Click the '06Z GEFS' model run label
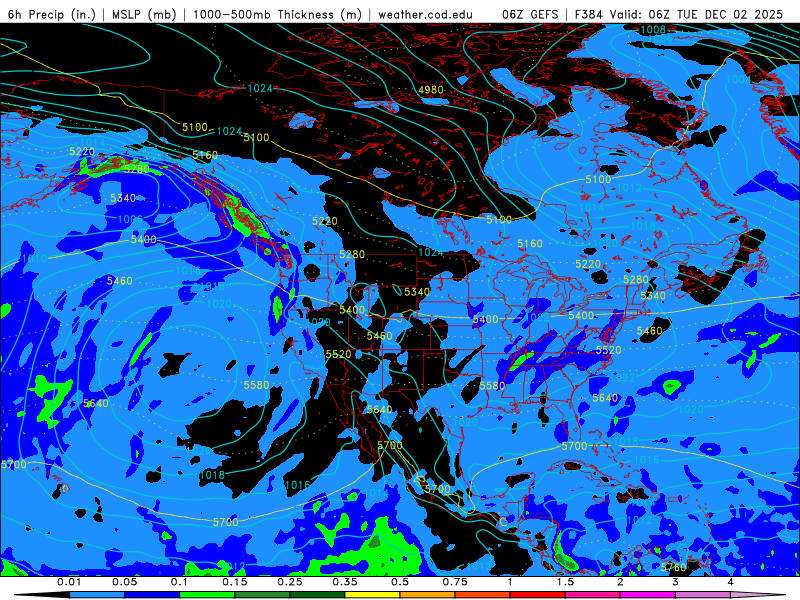Image resolution: width=800 pixels, height=600 pixels. (530, 14)
